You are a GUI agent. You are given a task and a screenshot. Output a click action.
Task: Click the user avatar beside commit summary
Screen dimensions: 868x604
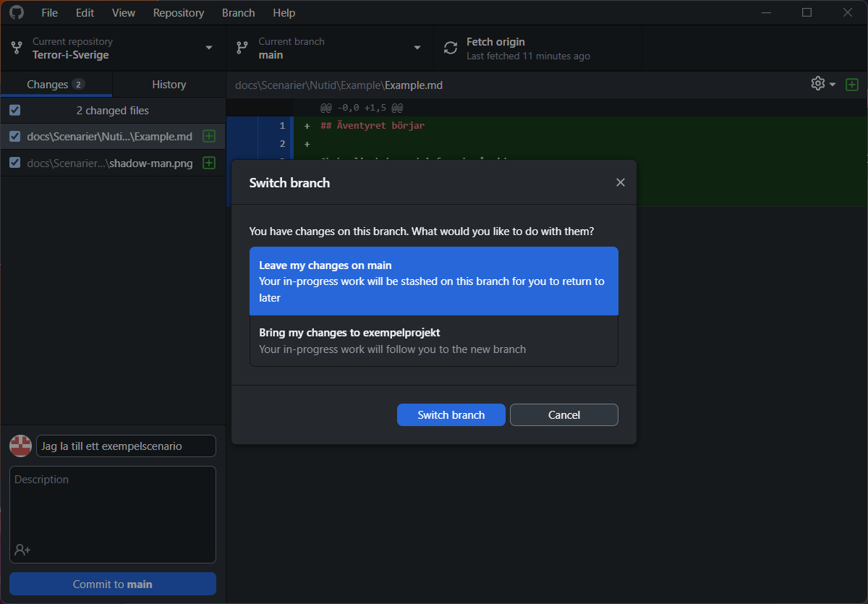20,446
